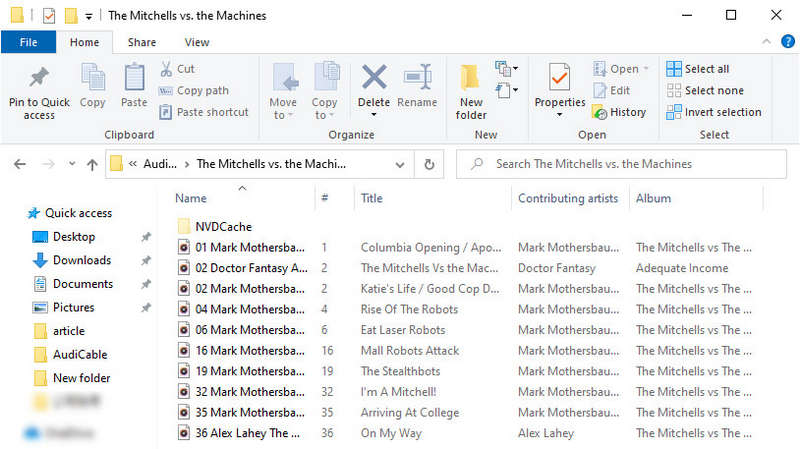Click the Refresh button
This screenshot has width=800, height=449.
click(430, 164)
